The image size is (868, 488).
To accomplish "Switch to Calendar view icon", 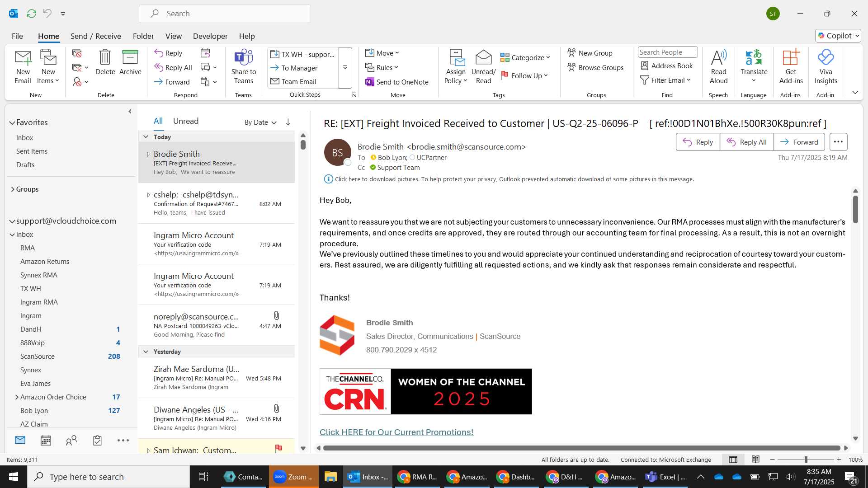I will (46, 440).
